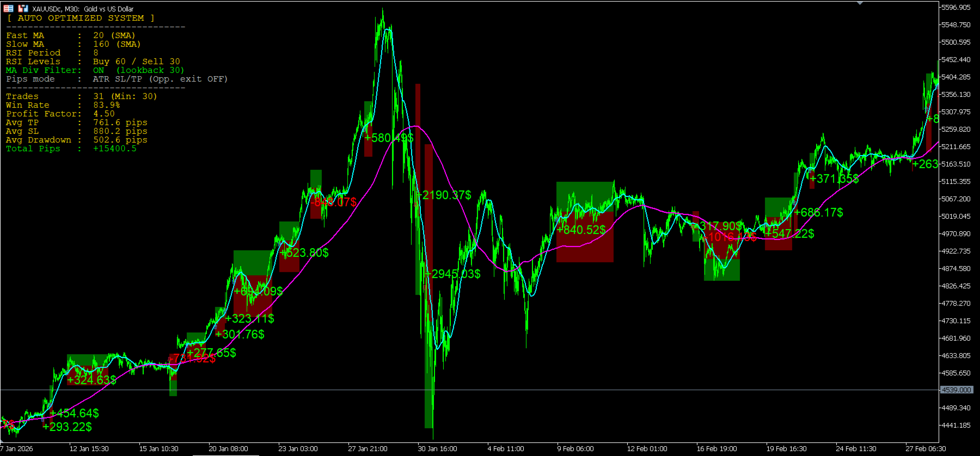Click the Pips mode 'ATR SL/TP' value

tap(118, 79)
